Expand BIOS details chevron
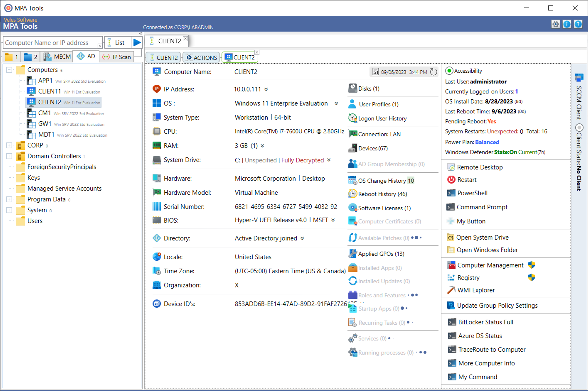Image resolution: width=588 pixels, height=391 pixels. pos(333,220)
